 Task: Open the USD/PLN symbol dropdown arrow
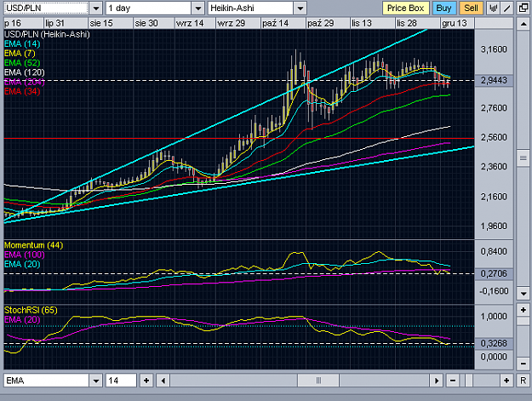96,9
